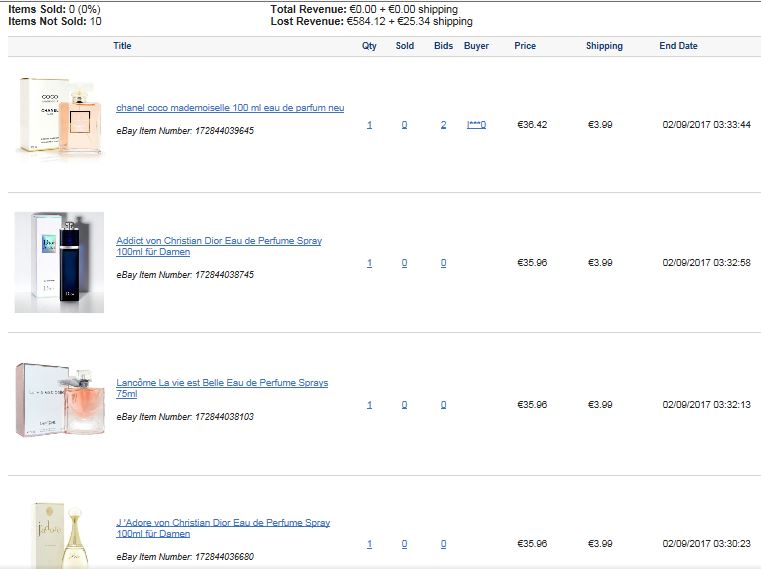Screen dimensions: 761x569
Task: Sort table by Bids column header
Action: pyautogui.click(x=443, y=46)
